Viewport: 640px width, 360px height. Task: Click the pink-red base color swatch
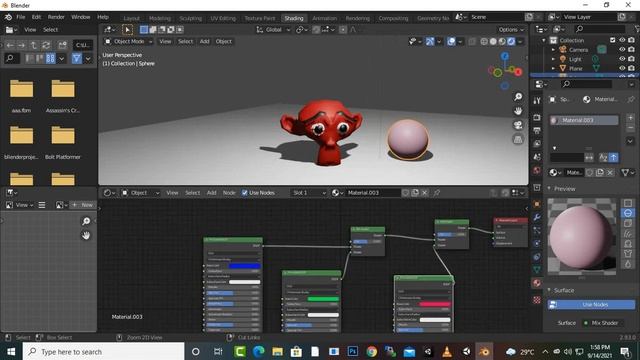coord(435,304)
